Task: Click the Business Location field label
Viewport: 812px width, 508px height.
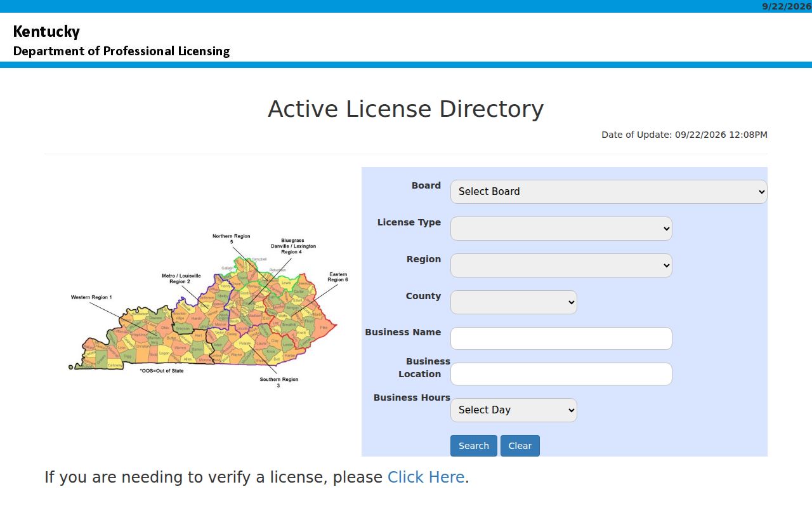Action: point(424,368)
